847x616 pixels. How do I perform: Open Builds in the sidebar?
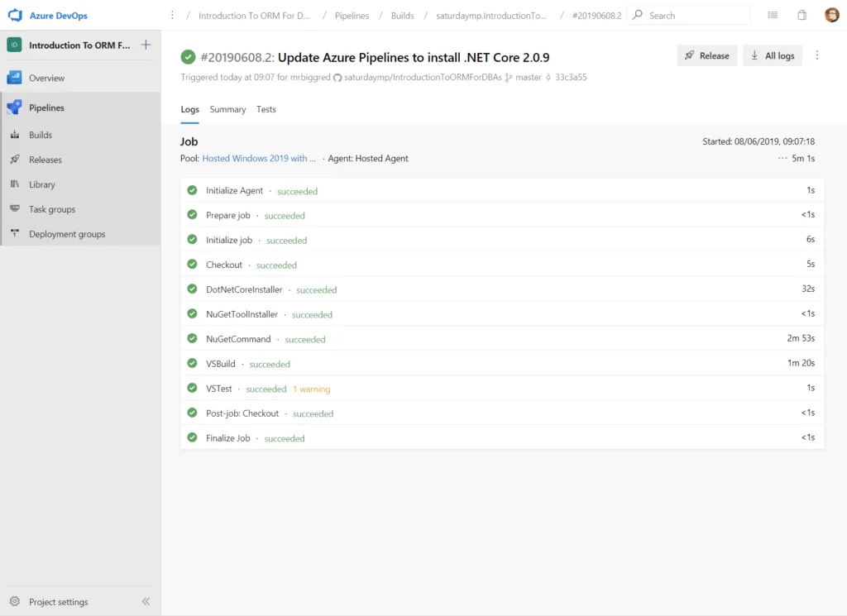point(81,135)
